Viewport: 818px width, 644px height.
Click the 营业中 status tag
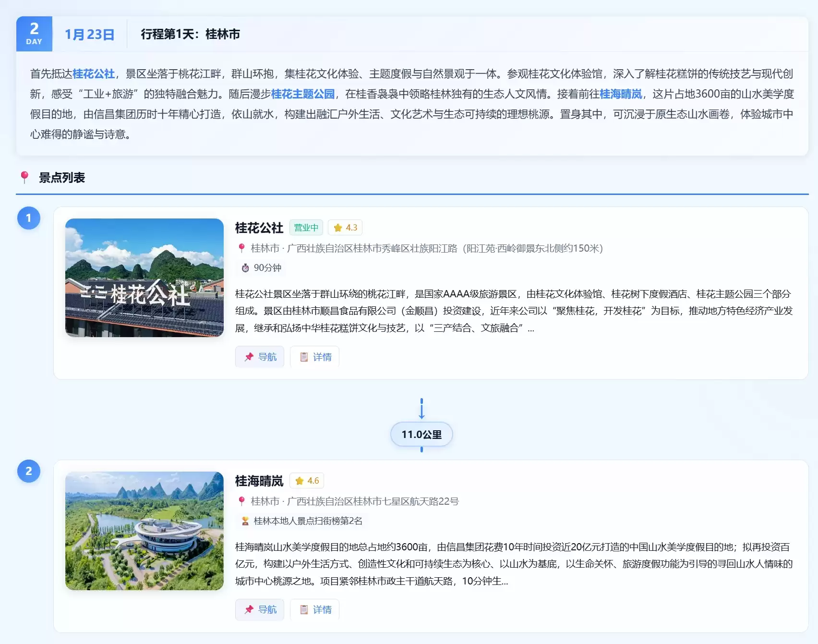[x=306, y=228]
